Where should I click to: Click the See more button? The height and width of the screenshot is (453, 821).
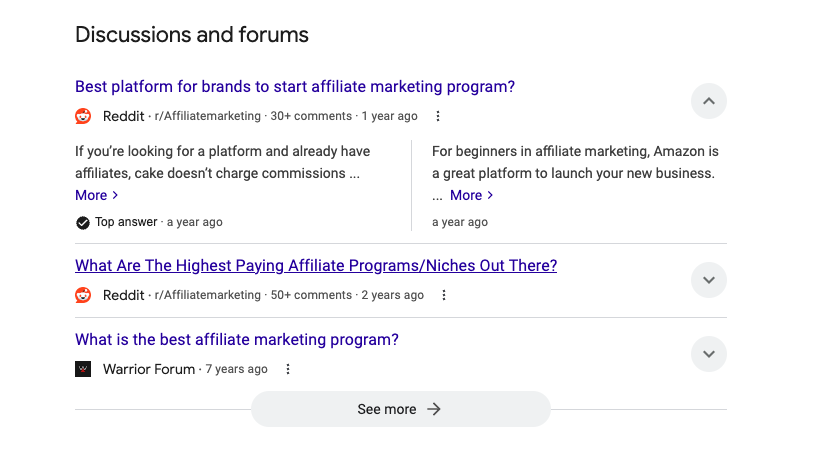pos(401,409)
